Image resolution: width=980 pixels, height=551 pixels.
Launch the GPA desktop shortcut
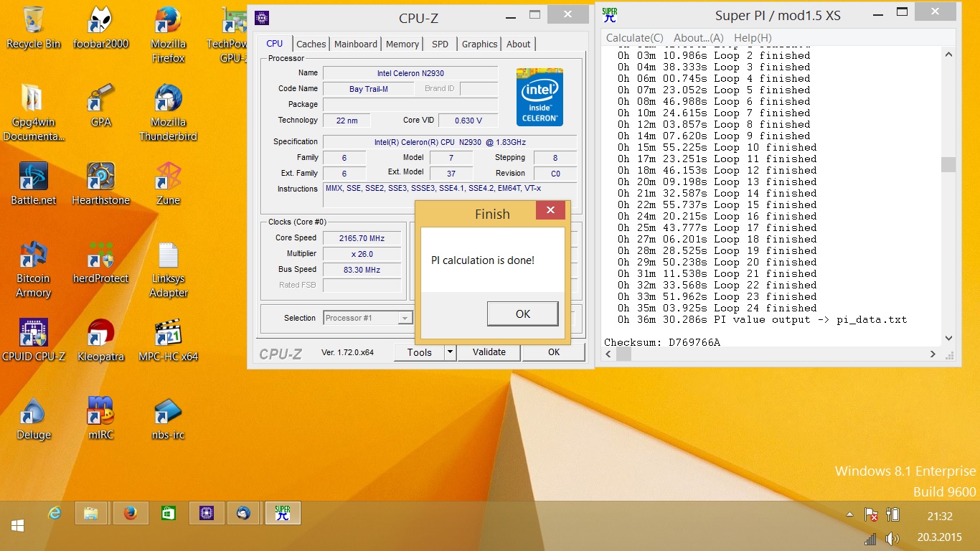(100, 106)
